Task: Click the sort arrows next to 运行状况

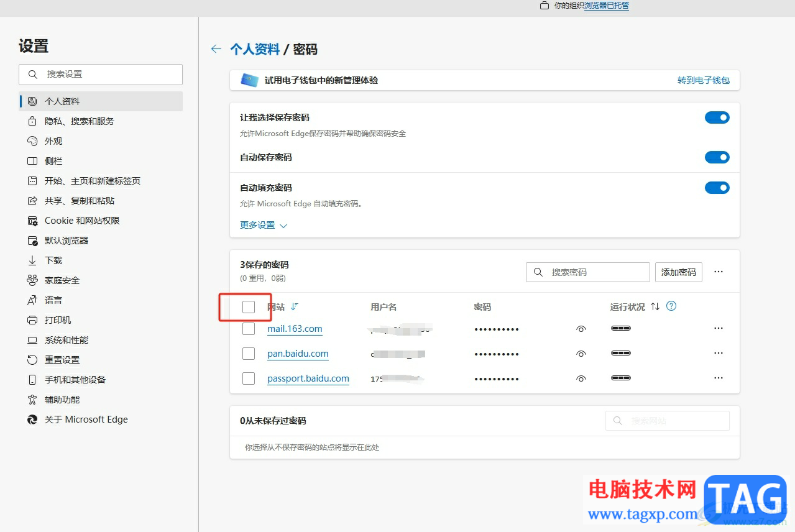Action: point(655,306)
